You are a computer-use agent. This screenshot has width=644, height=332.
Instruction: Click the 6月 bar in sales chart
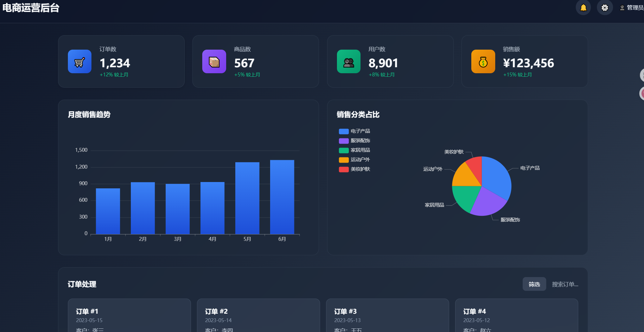[282, 197]
